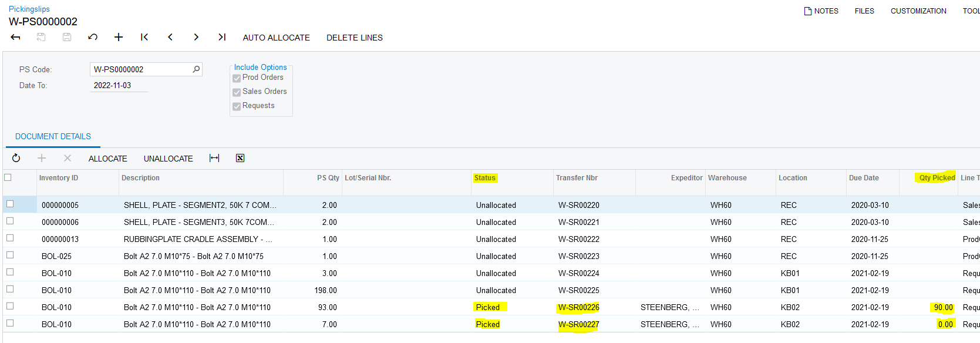
Task: Open the Customization menu
Action: pos(918,11)
